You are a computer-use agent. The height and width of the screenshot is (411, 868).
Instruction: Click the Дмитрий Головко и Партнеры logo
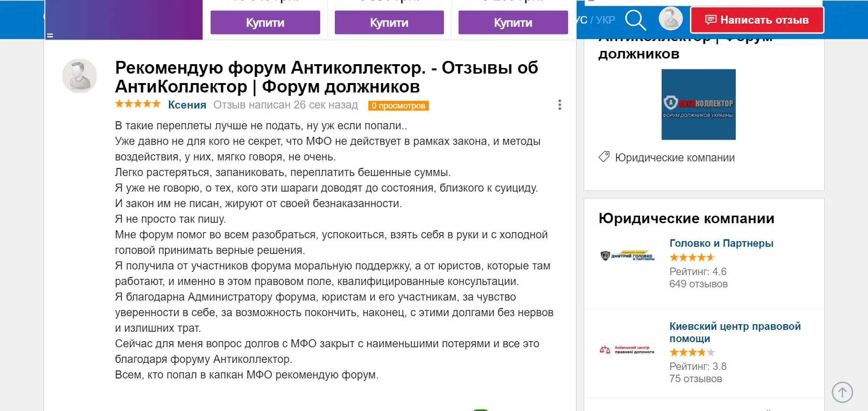627,256
